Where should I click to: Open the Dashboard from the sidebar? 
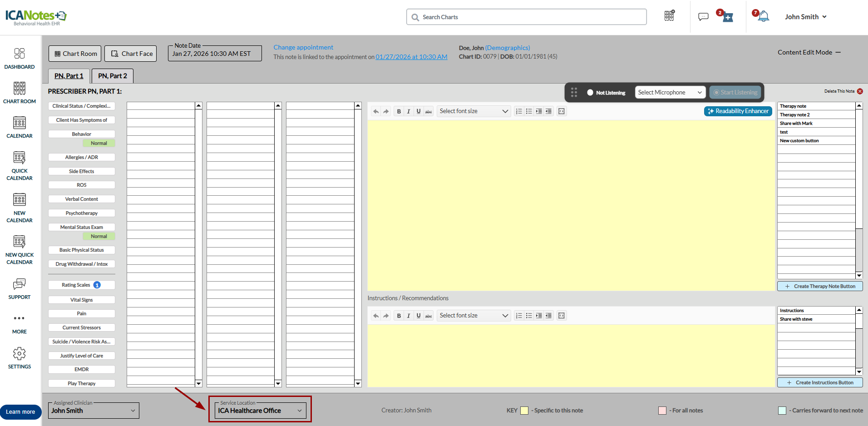pyautogui.click(x=20, y=59)
